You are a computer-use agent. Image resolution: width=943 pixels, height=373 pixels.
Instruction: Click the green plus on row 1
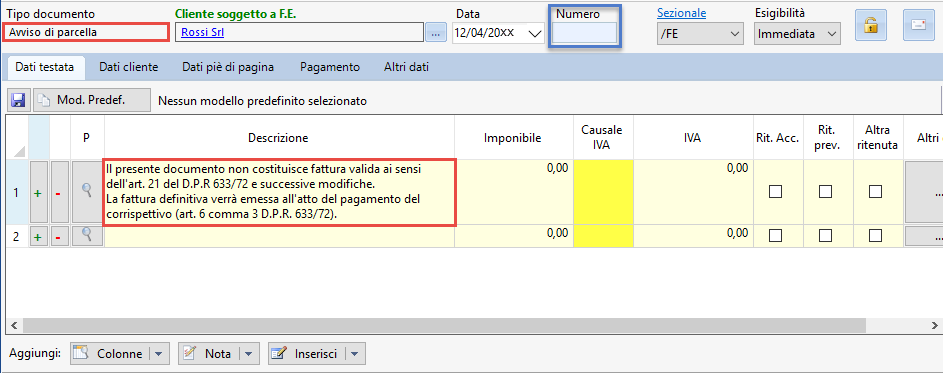(x=38, y=193)
